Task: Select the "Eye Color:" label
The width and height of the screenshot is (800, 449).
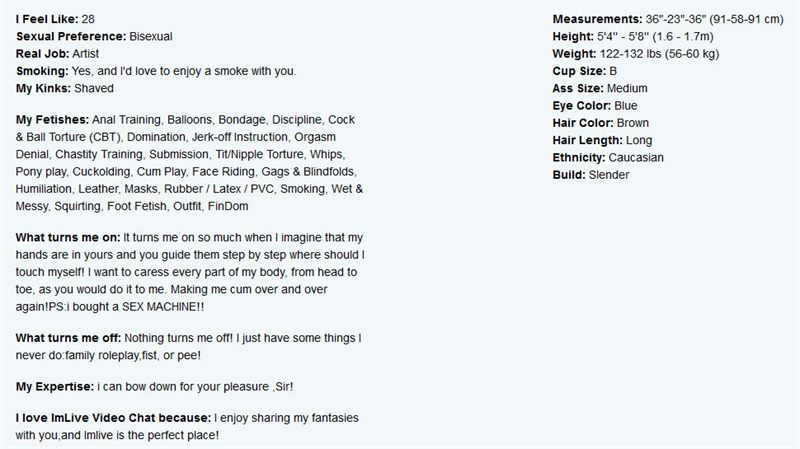Action: [x=582, y=106]
